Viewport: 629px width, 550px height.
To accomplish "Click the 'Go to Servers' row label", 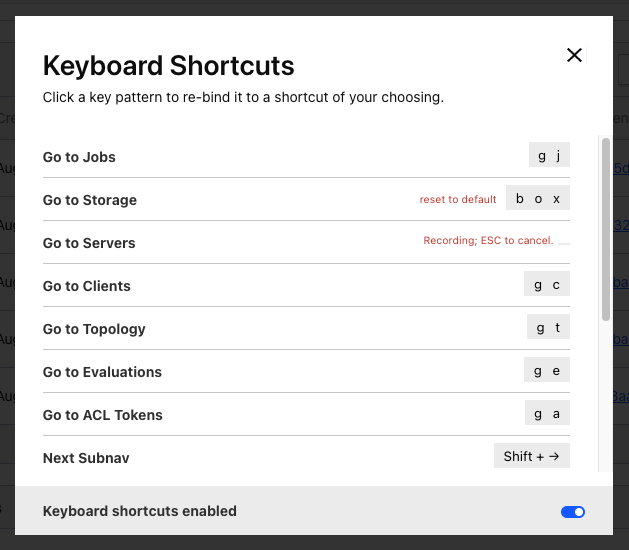I will point(89,243).
